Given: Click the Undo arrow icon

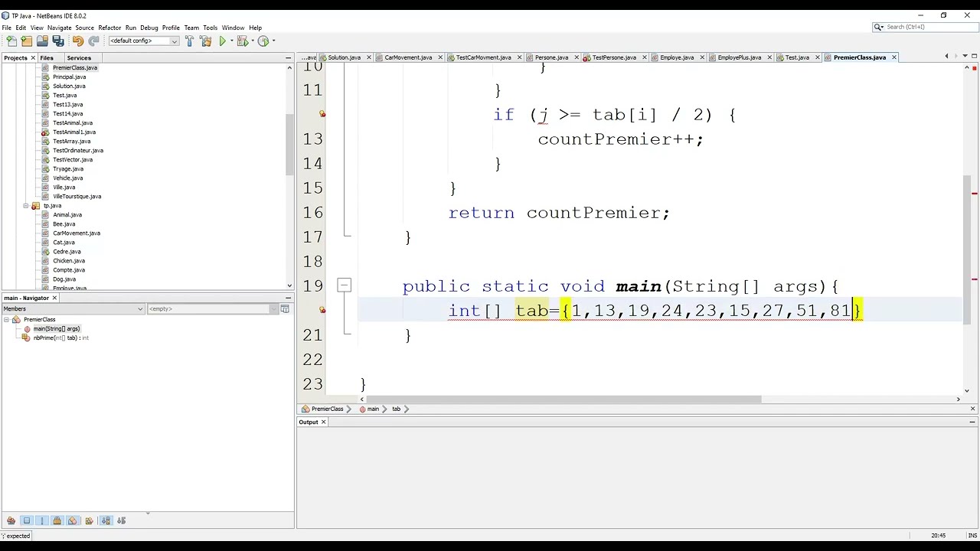Looking at the screenshot, I should (77, 41).
